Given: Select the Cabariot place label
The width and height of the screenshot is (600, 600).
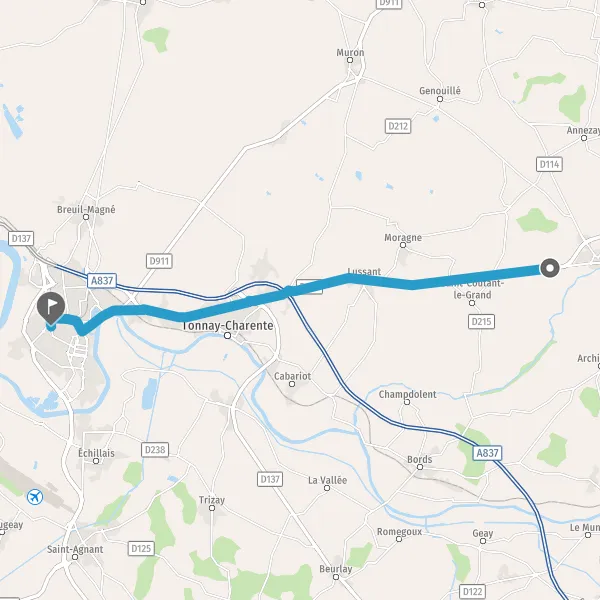Looking at the screenshot, I should pos(292,376).
